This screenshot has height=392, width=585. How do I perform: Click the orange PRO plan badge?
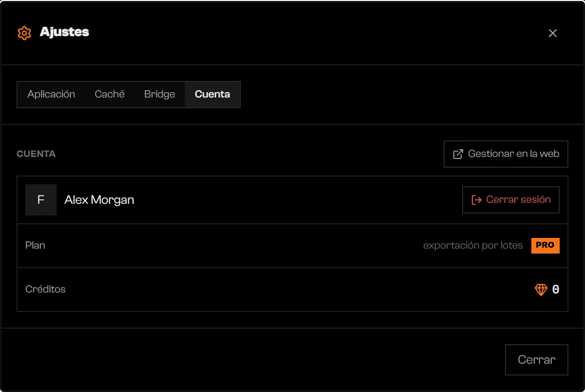546,245
